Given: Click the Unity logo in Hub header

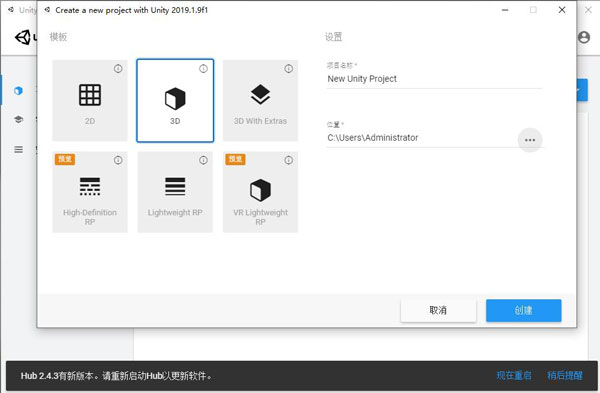Looking at the screenshot, I should coord(23,37).
